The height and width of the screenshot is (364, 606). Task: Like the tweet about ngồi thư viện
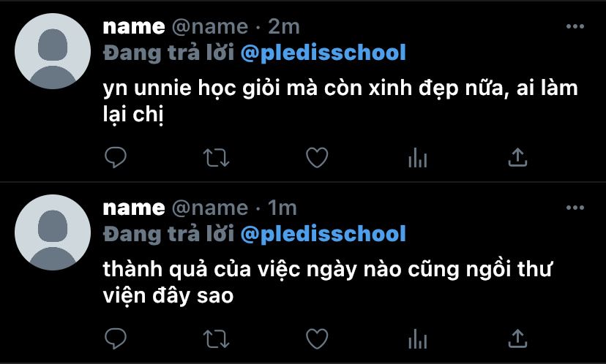[317, 339]
